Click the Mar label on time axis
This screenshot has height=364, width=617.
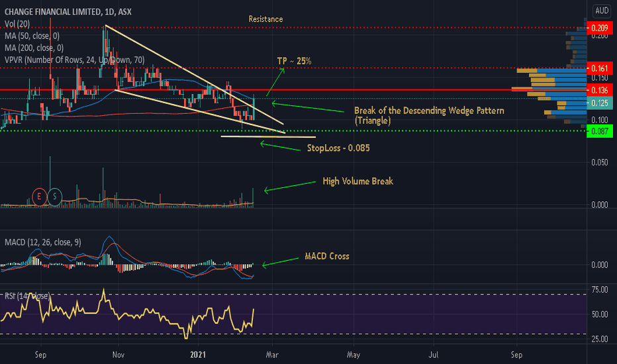(272, 355)
